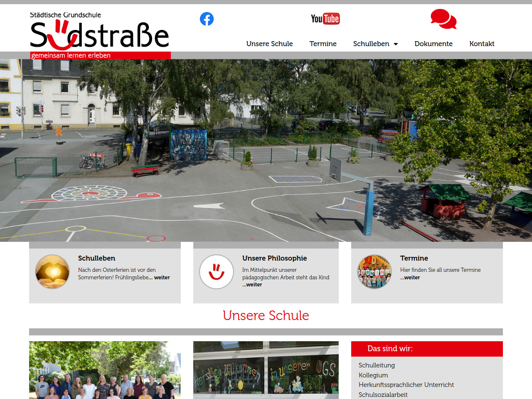Click the staff group photo thumbnail
This screenshot has width=532, height=399.
point(105,370)
